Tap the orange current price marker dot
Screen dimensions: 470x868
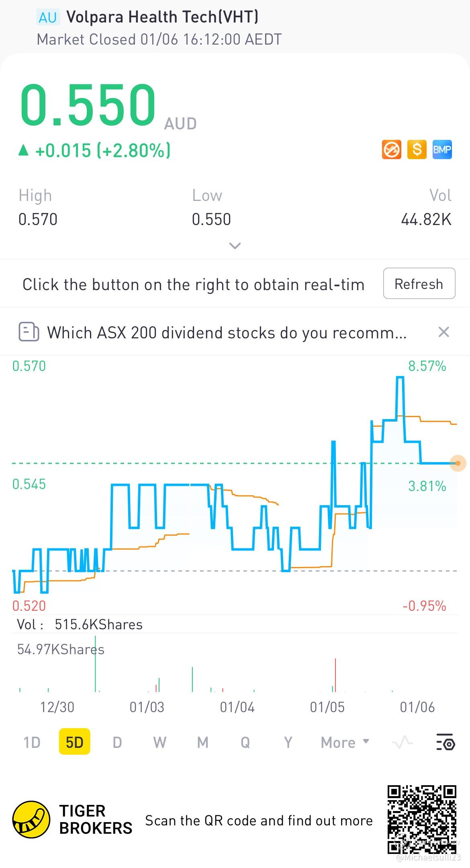coord(458,463)
